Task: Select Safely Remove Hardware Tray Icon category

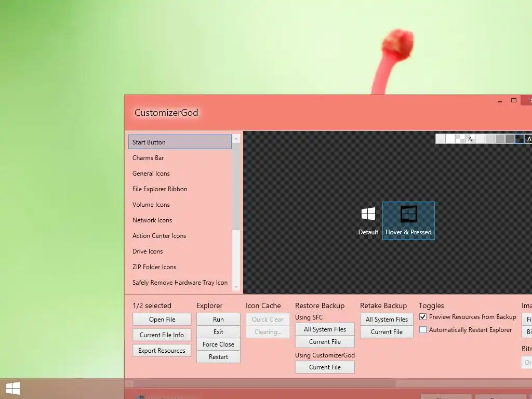Action: (x=180, y=283)
